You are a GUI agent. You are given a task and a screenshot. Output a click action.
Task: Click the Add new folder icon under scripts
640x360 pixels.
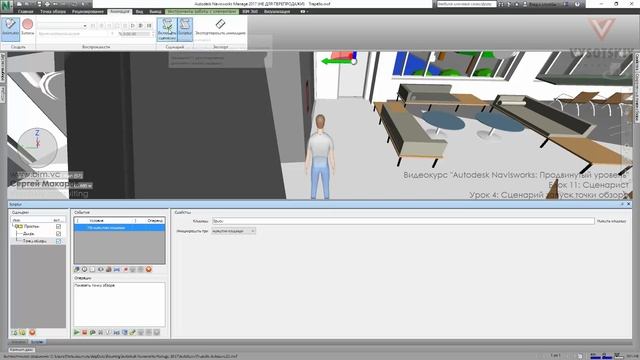pyautogui.click(x=22, y=332)
